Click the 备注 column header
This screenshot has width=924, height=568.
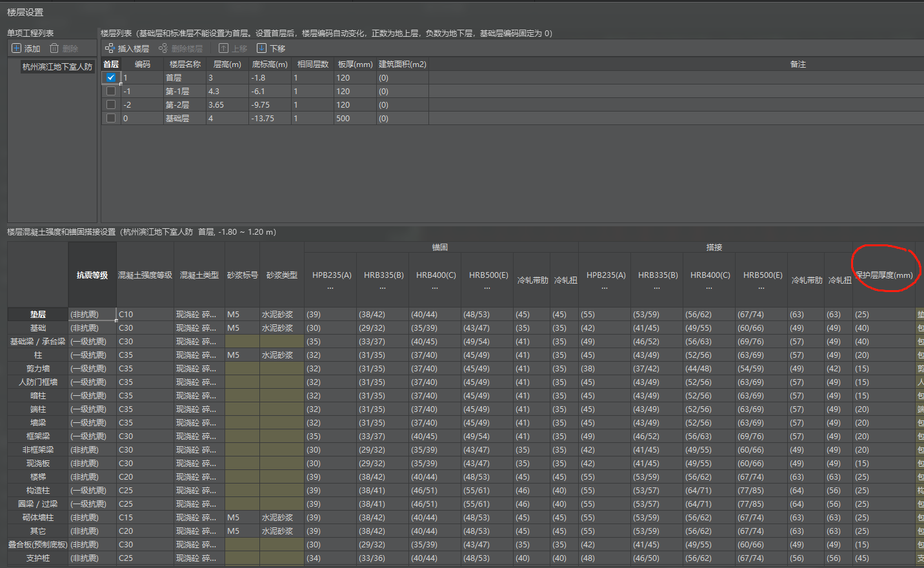(x=798, y=64)
